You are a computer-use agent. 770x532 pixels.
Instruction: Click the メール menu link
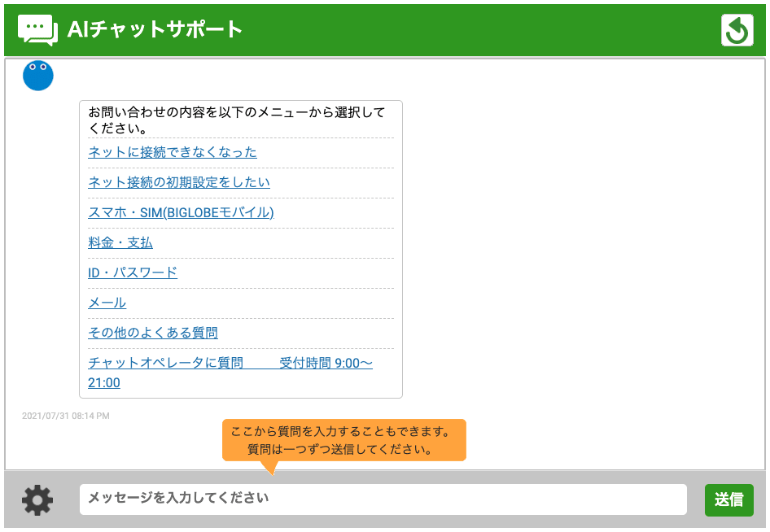click(x=107, y=303)
